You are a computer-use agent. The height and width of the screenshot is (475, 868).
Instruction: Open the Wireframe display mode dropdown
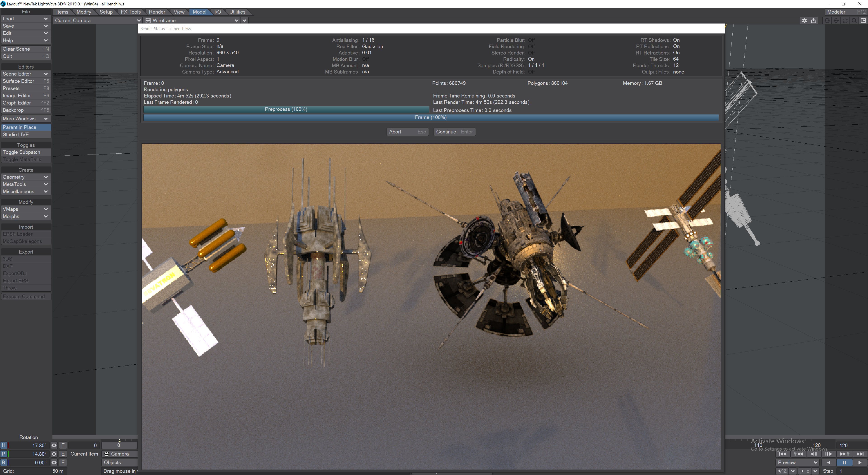tap(192, 21)
